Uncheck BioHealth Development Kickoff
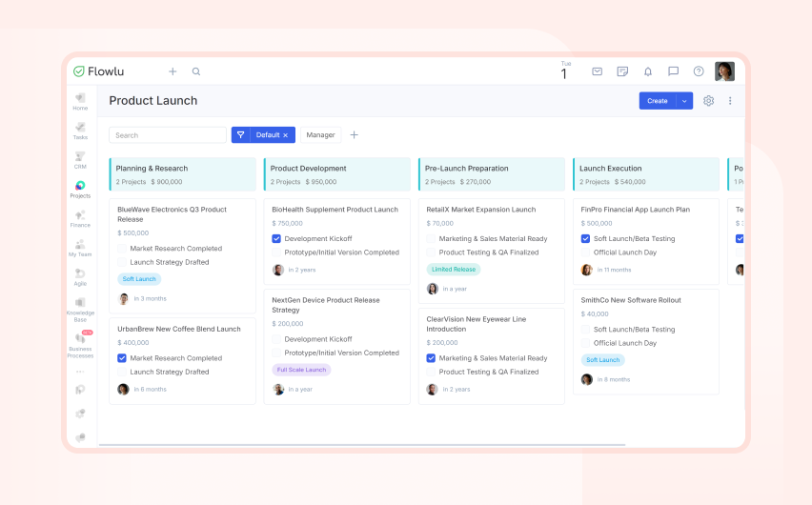Screen dimensions: 812x505 point(276,239)
